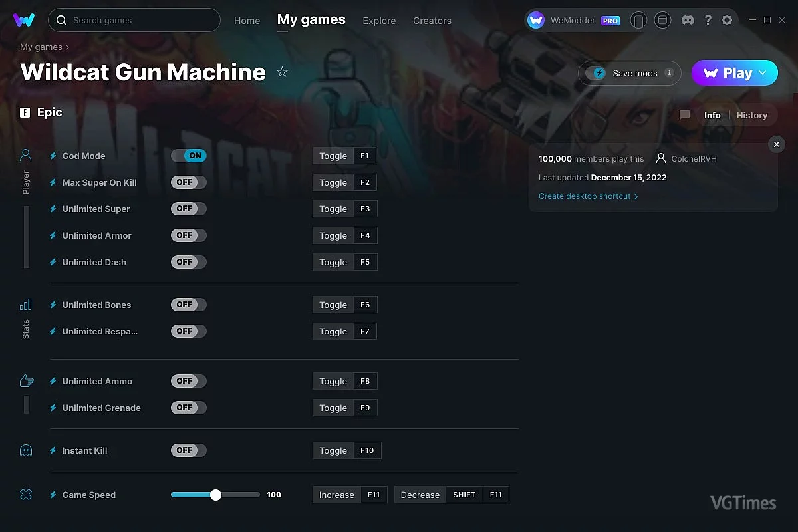Viewport: 798px width, 532px height.
Task: Click the Save mods info badge
Action: (x=669, y=73)
